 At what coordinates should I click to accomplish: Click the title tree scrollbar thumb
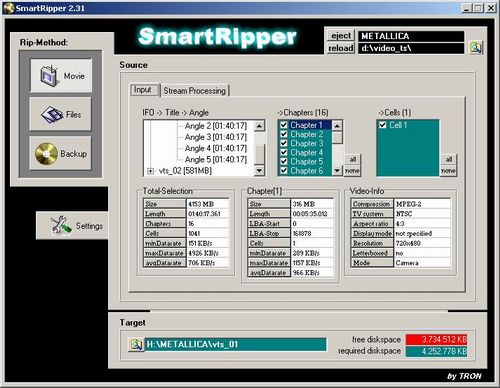coord(259,154)
